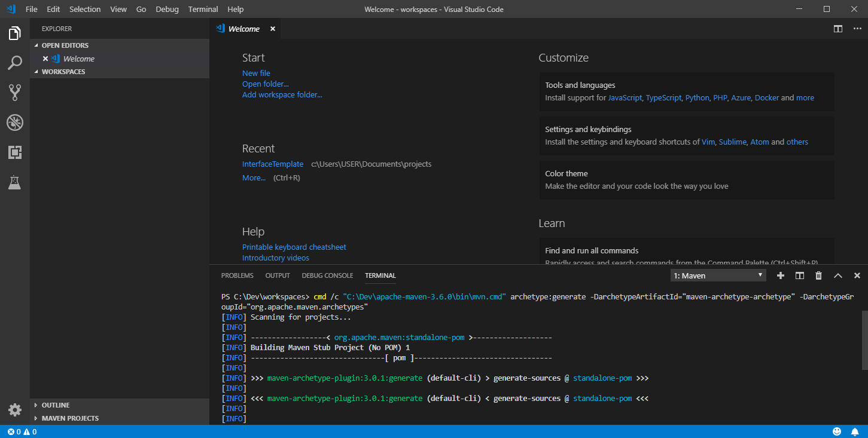The height and width of the screenshot is (438, 868).
Task: Open Introductory videos link
Action: [x=276, y=258]
